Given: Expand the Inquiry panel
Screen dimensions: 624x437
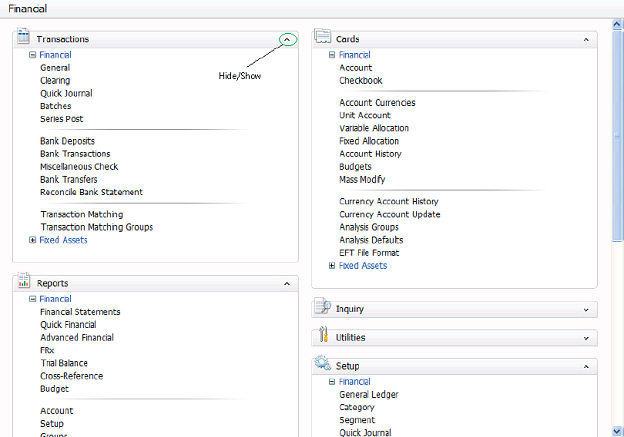Looking at the screenshot, I should [x=586, y=310].
